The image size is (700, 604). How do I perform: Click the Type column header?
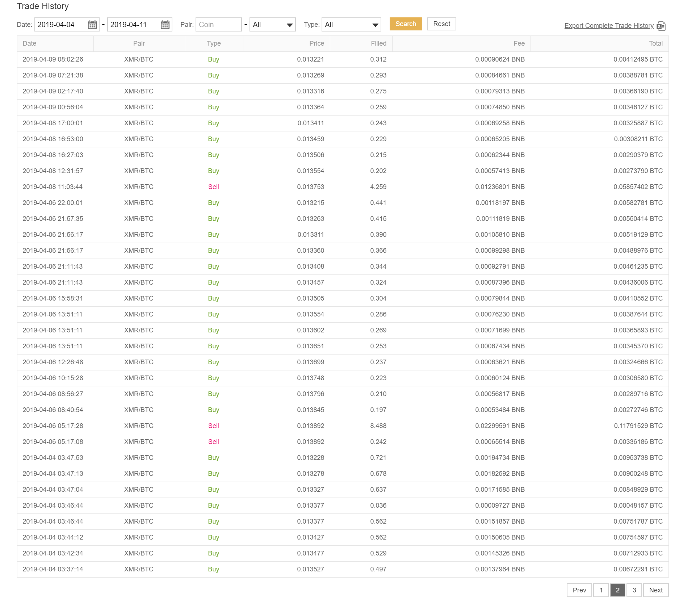214,43
